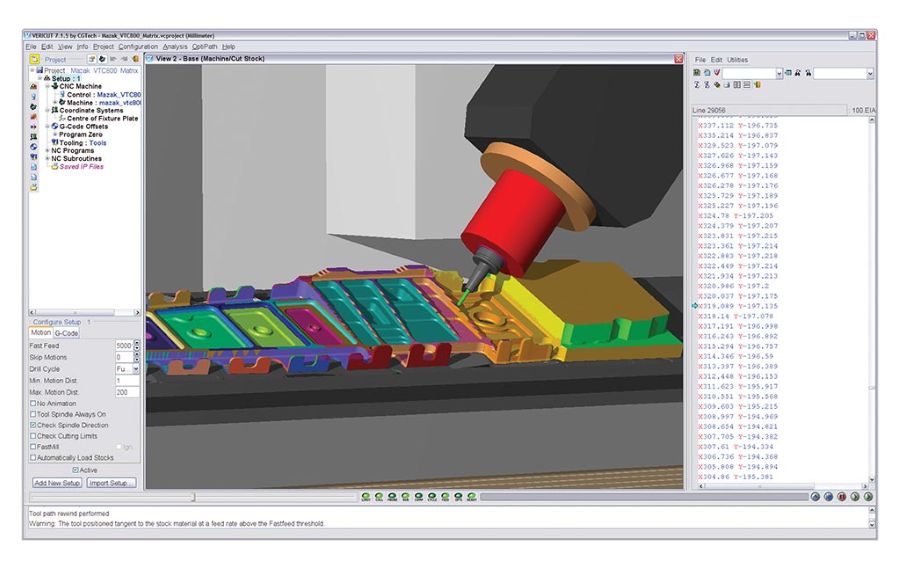Click the Skip Motions input field
Viewport: 900px width, 569px height.
pyautogui.click(x=124, y=357)
